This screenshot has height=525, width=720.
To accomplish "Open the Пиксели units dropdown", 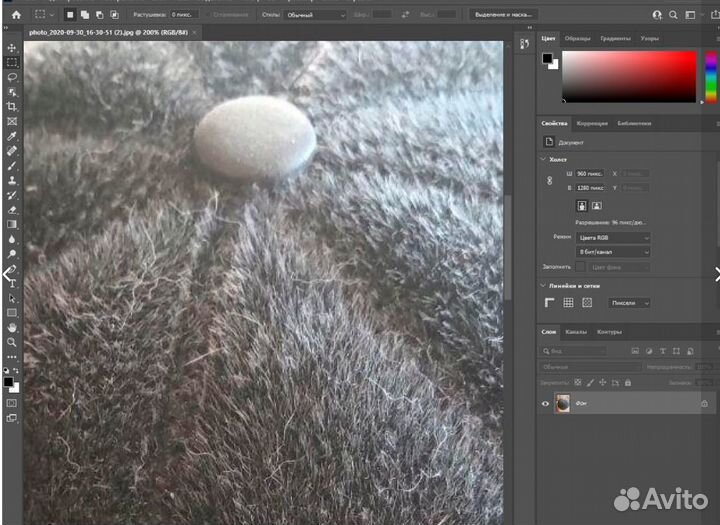I will pos(629,303).
